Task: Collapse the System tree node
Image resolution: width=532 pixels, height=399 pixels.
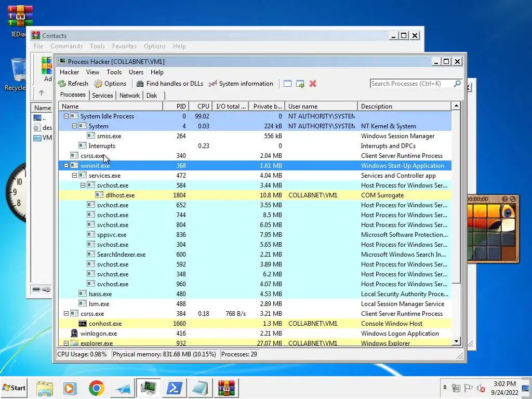Action: pos(74,126)
